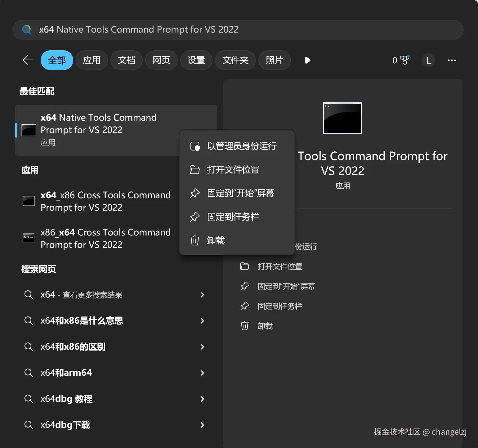Image resolution: width=478 pixels, height=448 pixels.
Task: Show more filters with the play arrow
Action: [307, 60]
